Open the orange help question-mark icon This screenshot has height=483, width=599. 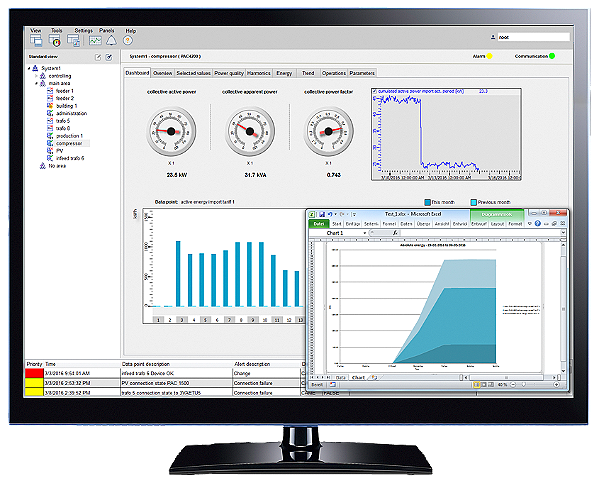[x=128, y=40]
